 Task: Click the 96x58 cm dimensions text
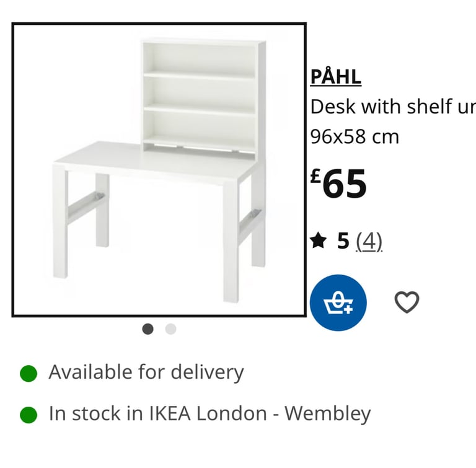[x=355, y=136]
